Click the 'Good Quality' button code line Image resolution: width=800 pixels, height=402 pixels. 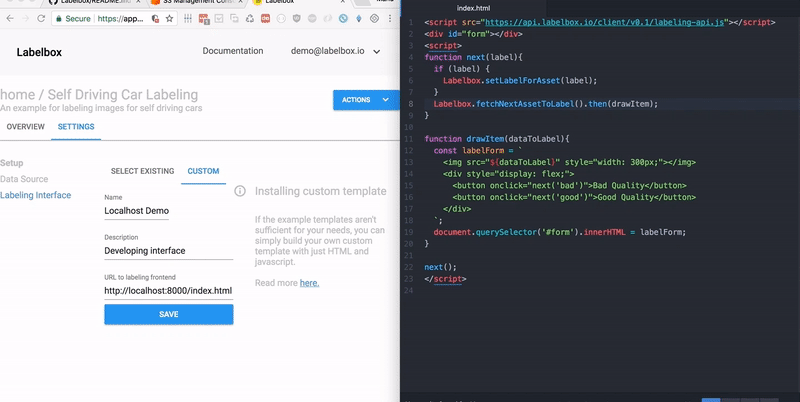[574, 197]
